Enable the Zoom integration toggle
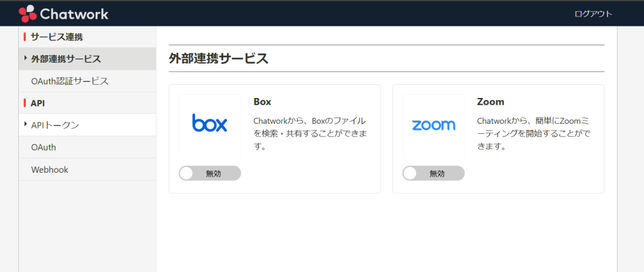 434,173
